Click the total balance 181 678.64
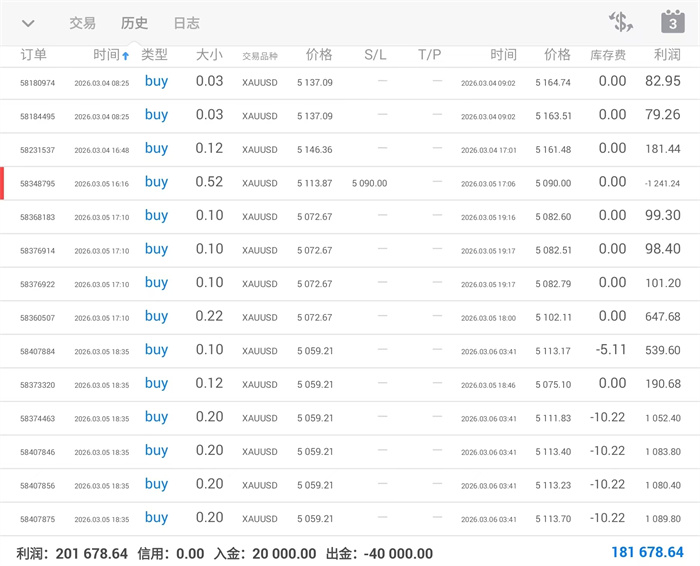700x566 pixels. (x=647, y=553)
